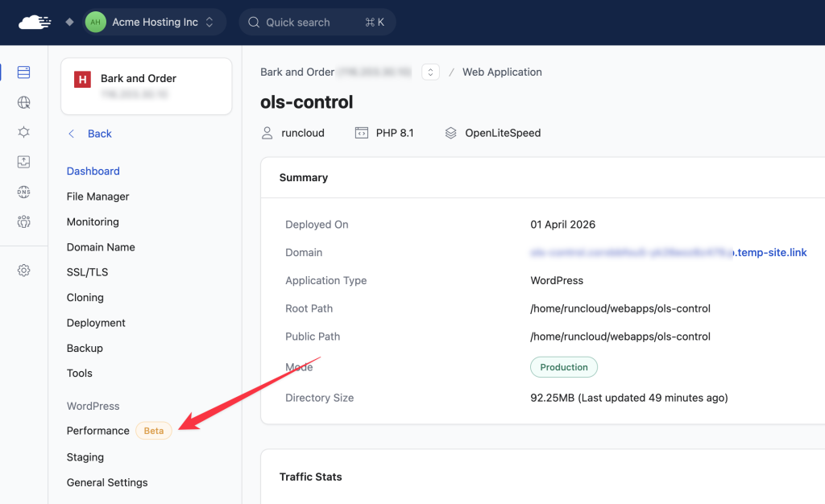Open the Bark and Order server card
The width and height of the screenshot is (825, 504).
pyautogui.click(x=147, y=86)
